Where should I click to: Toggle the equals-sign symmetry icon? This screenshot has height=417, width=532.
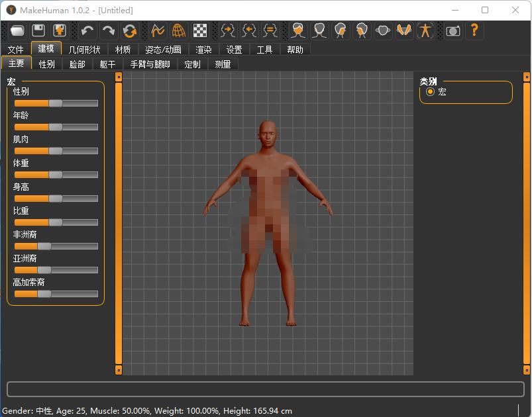click(x=270, y=31)
